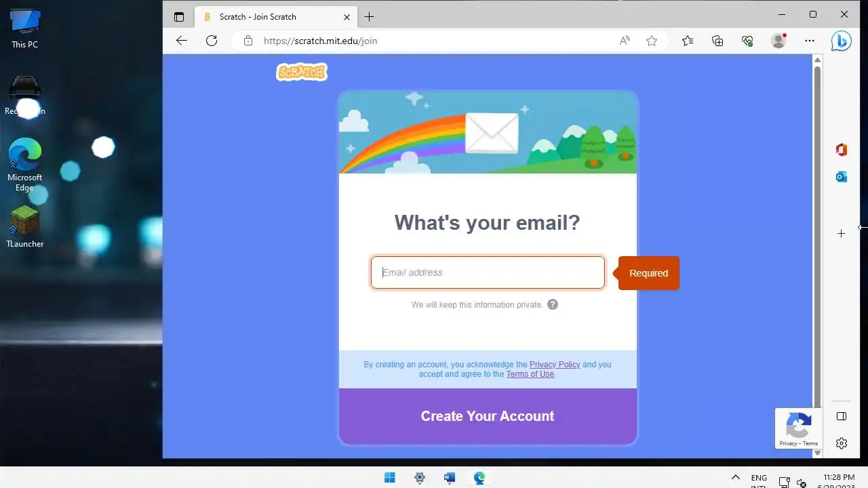Select This PC desktop icon
This screenshot has width=868, height=488.
click(25, 29)
